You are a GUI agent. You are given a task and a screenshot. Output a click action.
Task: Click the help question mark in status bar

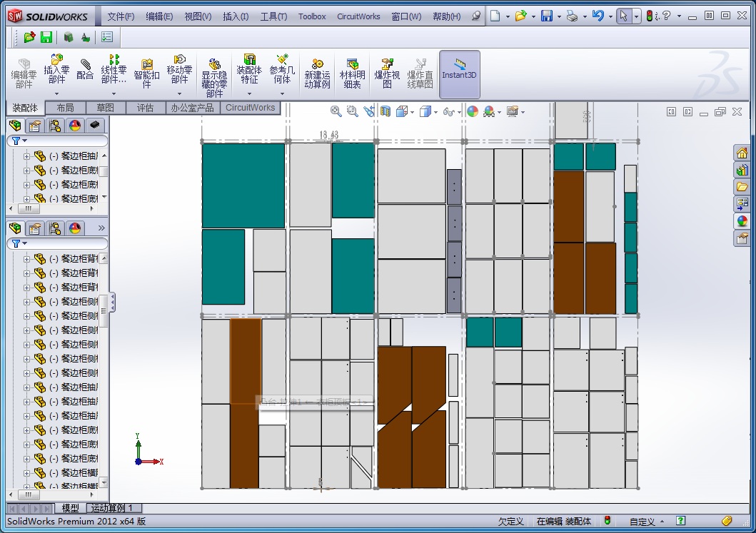pos(680,521)
